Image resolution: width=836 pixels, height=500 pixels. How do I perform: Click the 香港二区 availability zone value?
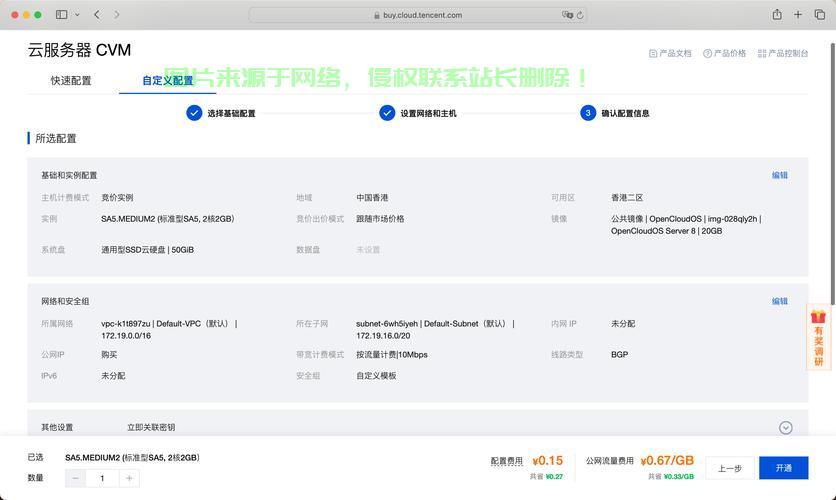(627, 198)
